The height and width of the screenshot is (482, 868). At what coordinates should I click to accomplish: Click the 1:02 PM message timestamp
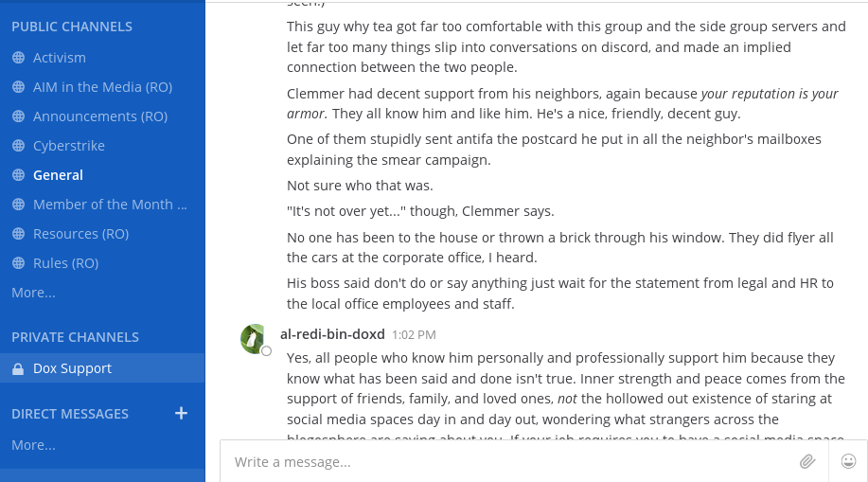[x=414, y=334]
